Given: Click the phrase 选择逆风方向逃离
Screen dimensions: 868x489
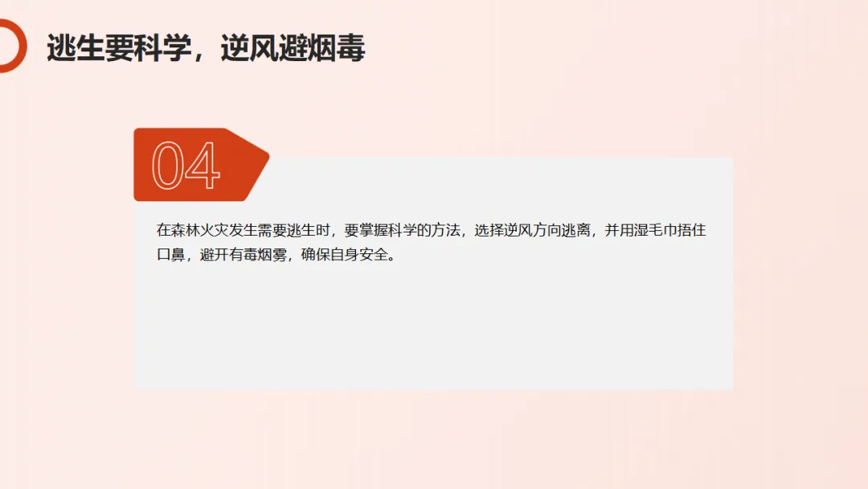Looking at the screenshot, I should pos(533,230).
